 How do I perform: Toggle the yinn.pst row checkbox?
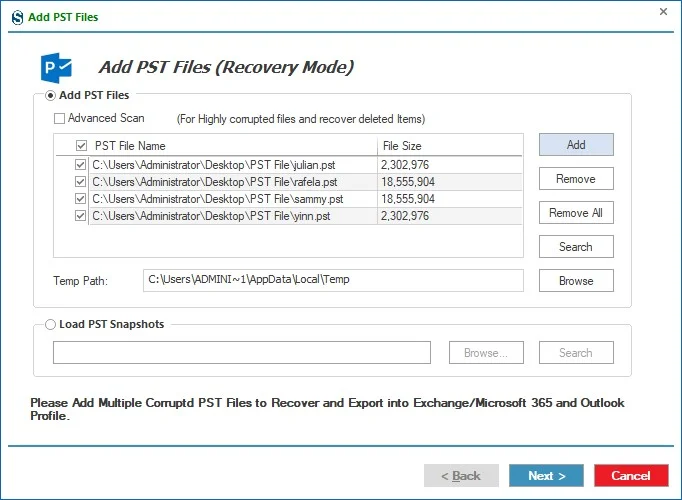tap(80, 216)
